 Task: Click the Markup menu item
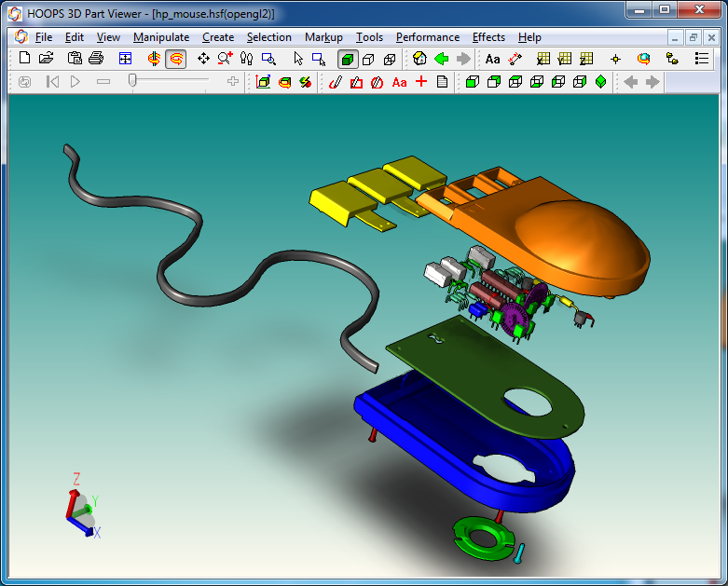click(323, 37)
